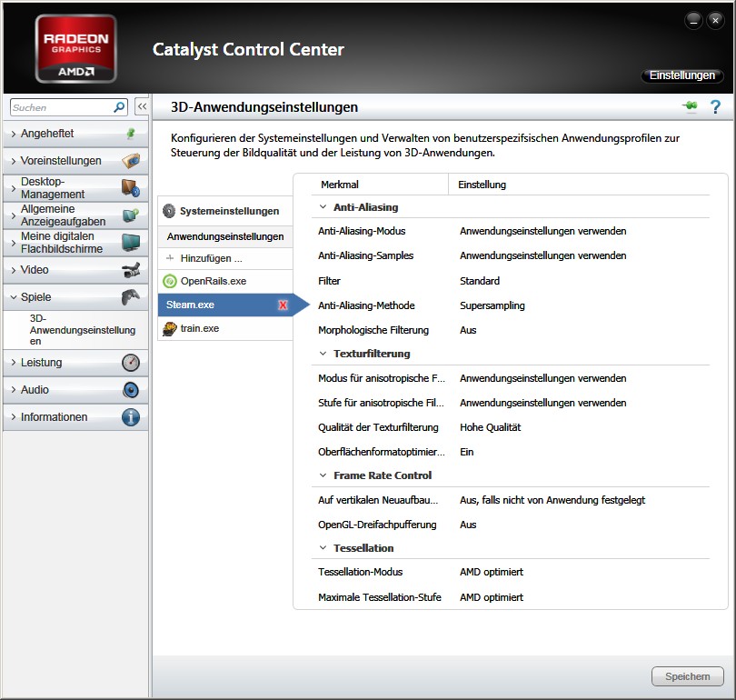The height and width of the screenshot is (700, 736).
Task: Click the Speichern button
Action: pos(687,676)
